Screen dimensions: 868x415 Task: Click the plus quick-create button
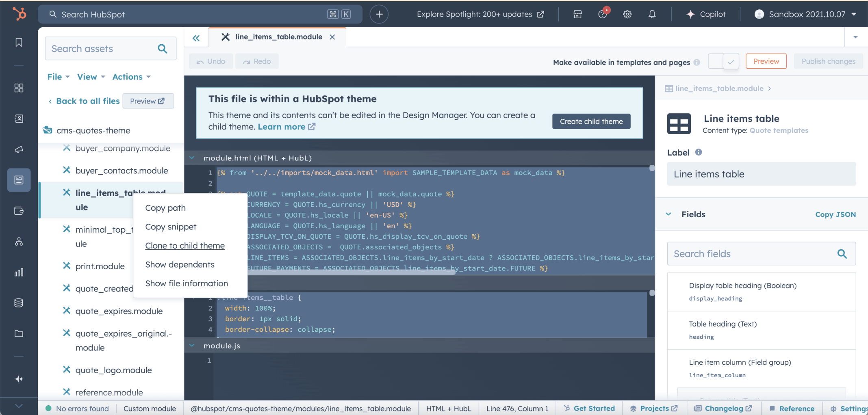click(379, 14)
